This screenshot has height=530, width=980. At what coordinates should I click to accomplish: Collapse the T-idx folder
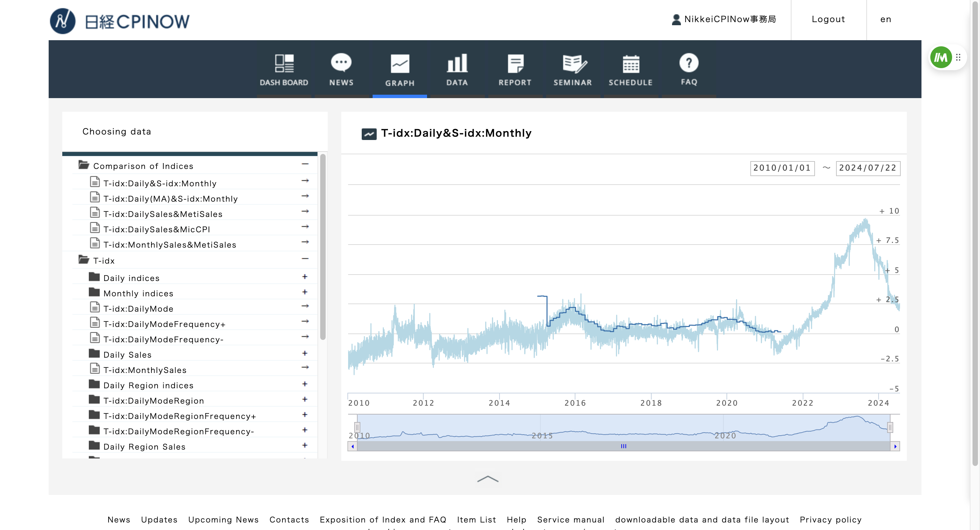point(305,259)
